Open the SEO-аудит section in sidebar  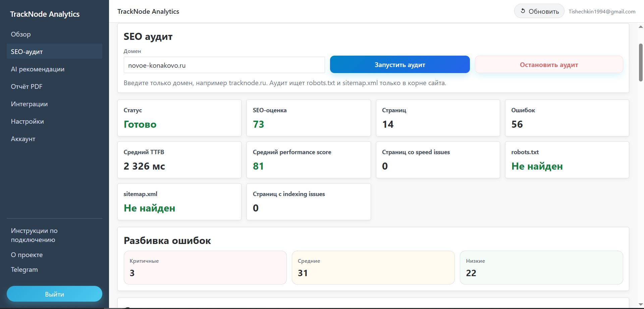point(27,51)
